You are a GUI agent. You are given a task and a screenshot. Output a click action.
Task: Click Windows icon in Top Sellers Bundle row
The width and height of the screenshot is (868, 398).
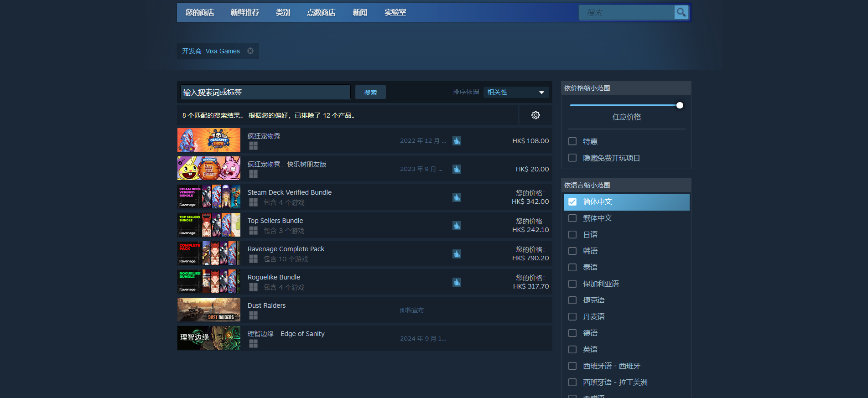253,231
